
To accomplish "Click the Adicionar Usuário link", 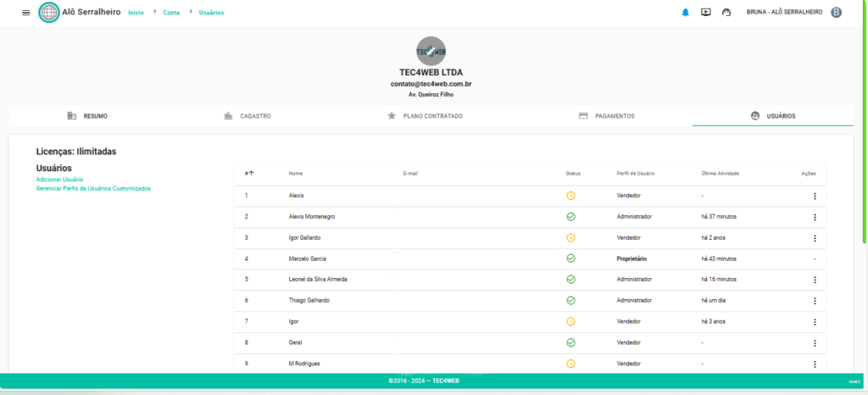I will tap(59, 180).
